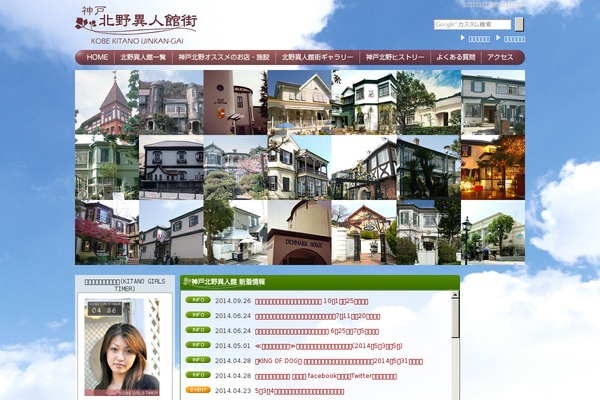Screen dimensions: 600x400
Task: Focus the Google カスタム検索 search field
Action: (x=472, y=24)
